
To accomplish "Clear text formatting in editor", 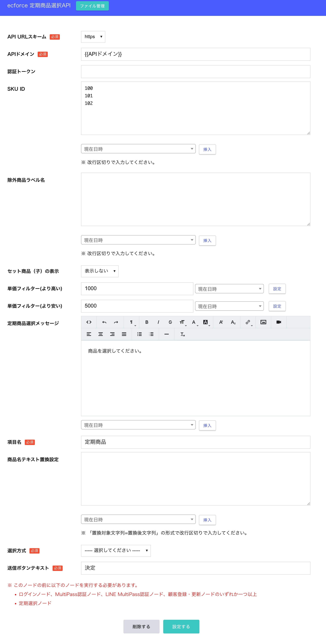I will (x=183, y=334).
